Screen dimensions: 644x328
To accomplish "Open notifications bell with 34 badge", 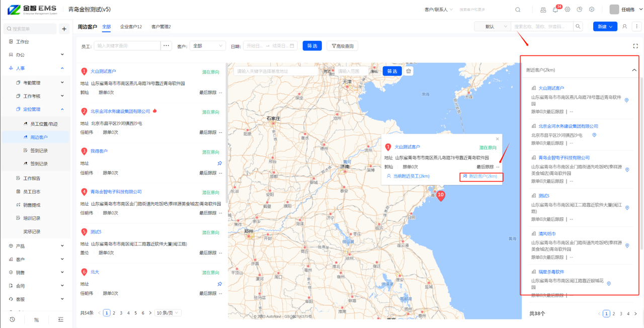I will pos(555,10).
